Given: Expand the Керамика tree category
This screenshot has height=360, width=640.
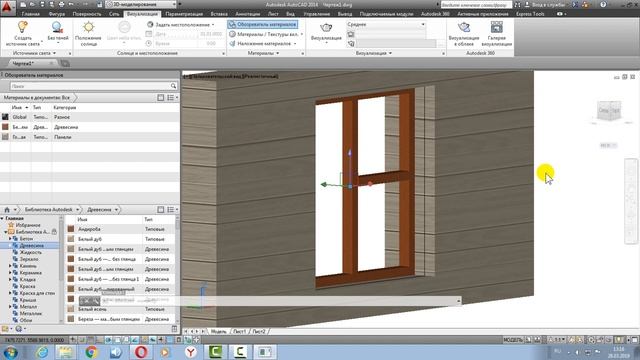Looking at the screenshot, I should 10,273.
